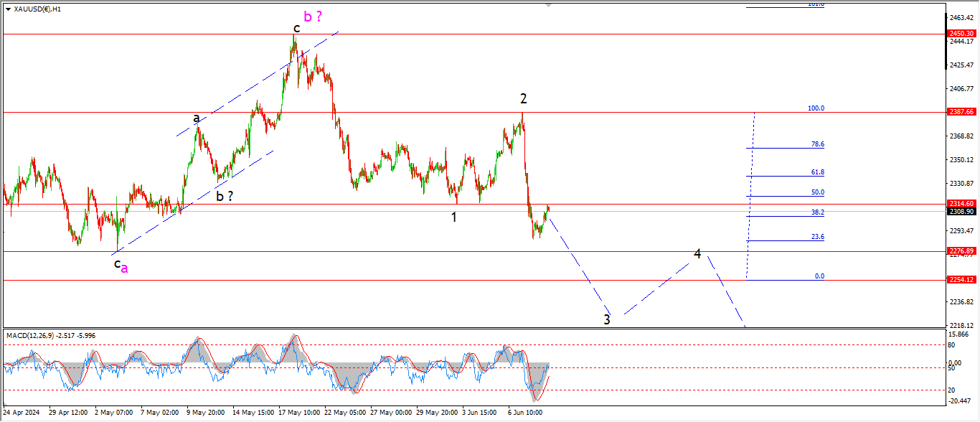Image resolution: width=980 pixels, height=422 pixels.
Task: Click the '17 May 10:00' time axis label
Action: pyautogui.click(x=300, y=413)
